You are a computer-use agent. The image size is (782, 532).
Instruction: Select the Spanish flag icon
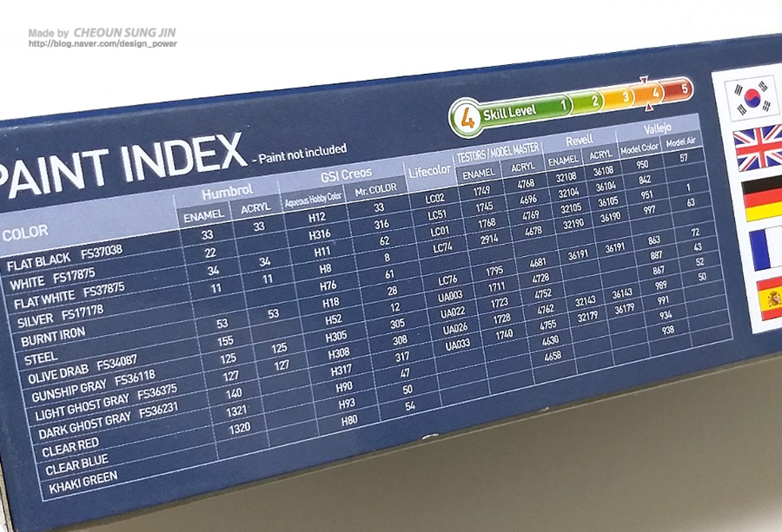769,299
